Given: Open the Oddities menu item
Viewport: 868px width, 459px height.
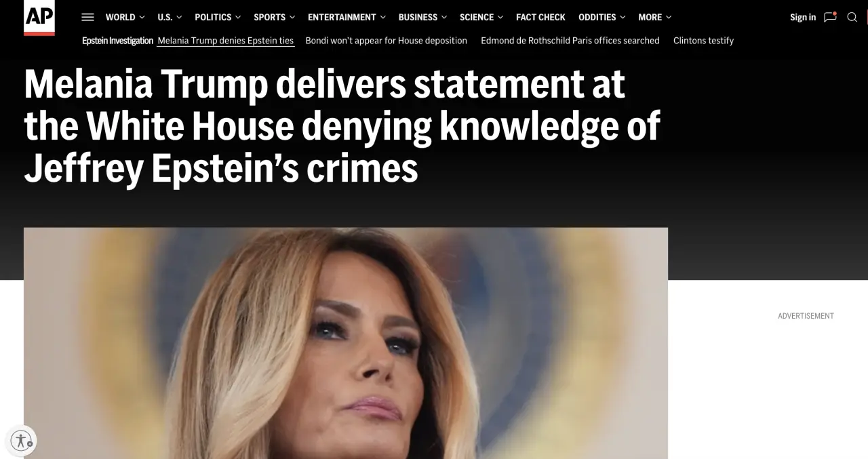Looking at the screenshot, I should tap(602, 17).
